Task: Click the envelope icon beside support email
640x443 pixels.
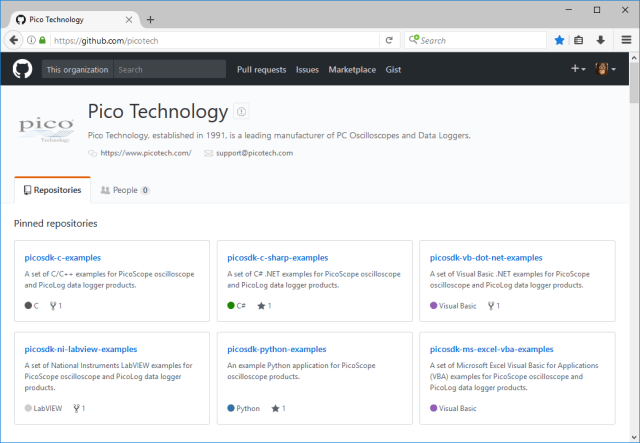Action: click(209, 153)
